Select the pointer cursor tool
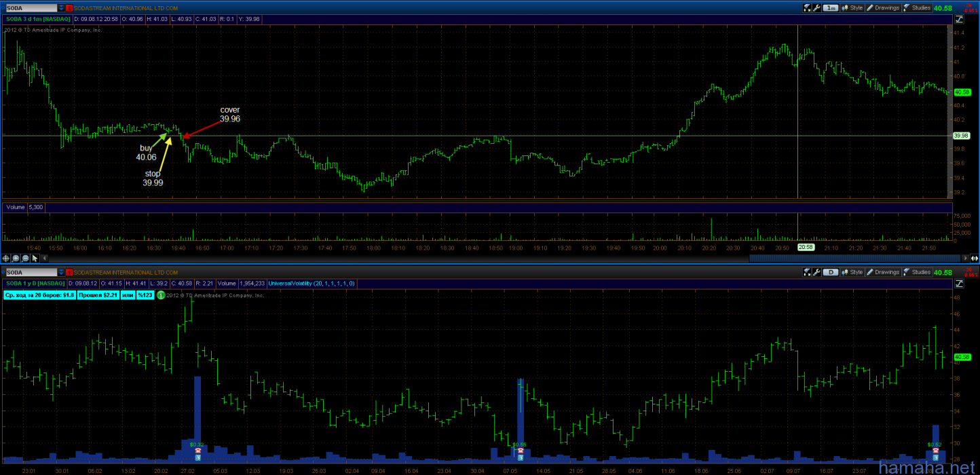Image resolution: width=980 pixels, height=475 pixels. [33, 259]
